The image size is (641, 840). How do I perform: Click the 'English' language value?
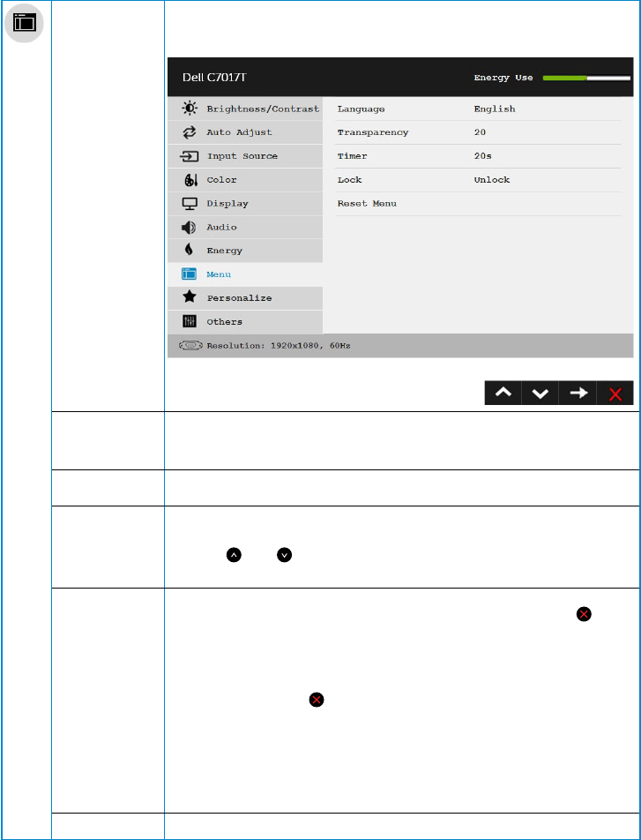(x=495, y=109)
